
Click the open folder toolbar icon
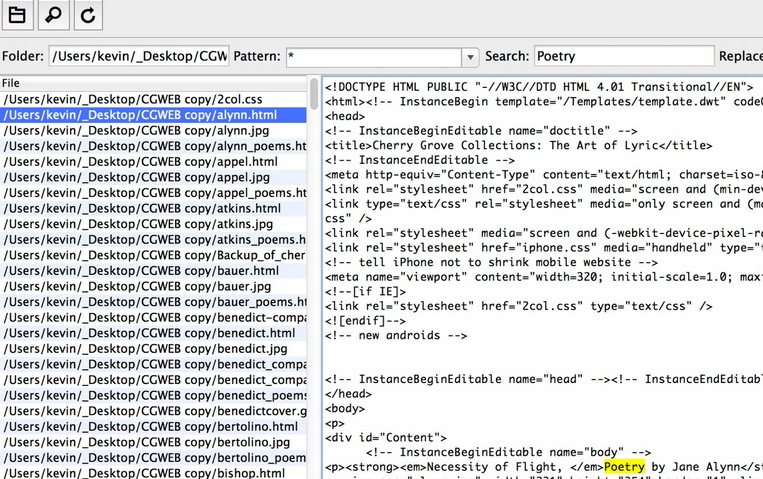[x=18, y=15]
